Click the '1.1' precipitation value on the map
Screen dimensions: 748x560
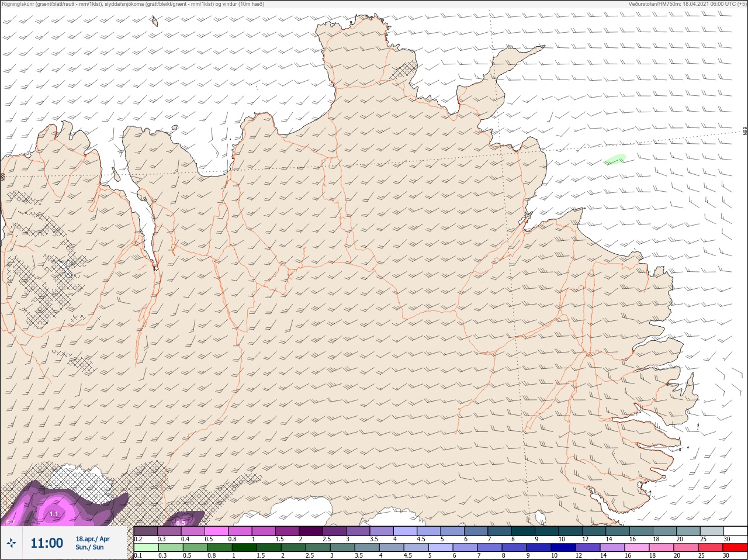coord(54,514)
